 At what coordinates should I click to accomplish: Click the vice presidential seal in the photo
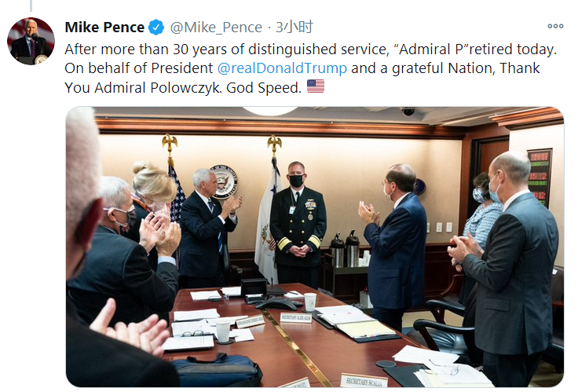pyautogui.click(x=225, y=181)
